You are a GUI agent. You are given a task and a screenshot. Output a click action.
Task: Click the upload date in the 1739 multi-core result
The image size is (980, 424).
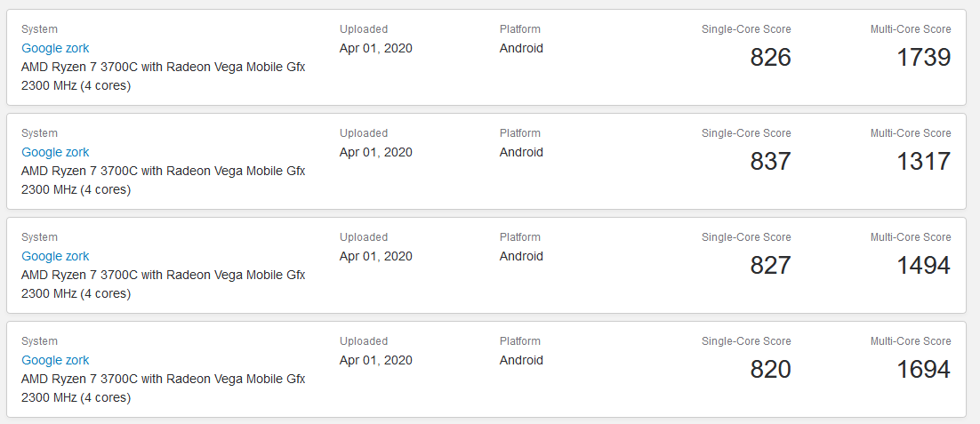click(375, 48)
